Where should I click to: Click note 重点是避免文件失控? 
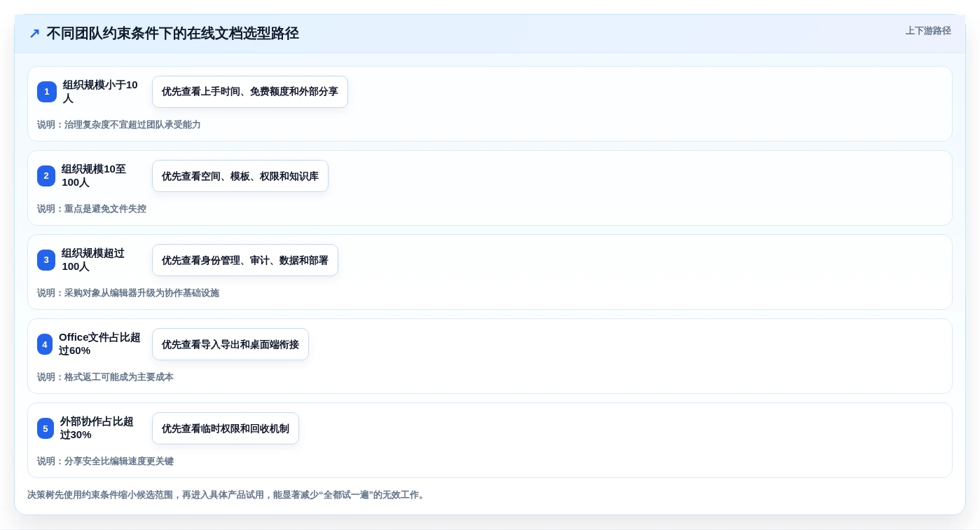[x=92, y=209]
